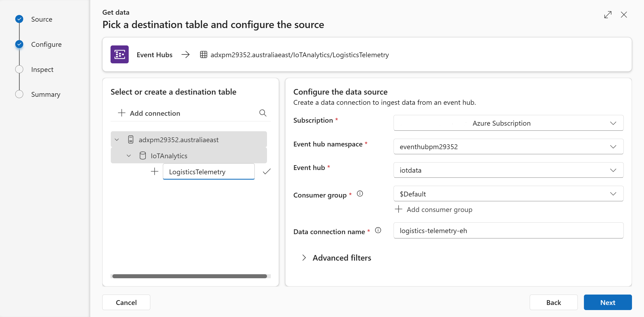Image resolution: width=644 pixels, height=317 pixels.
Task: Click the info icon next to Consumer group
Action: tap(360, 194)
